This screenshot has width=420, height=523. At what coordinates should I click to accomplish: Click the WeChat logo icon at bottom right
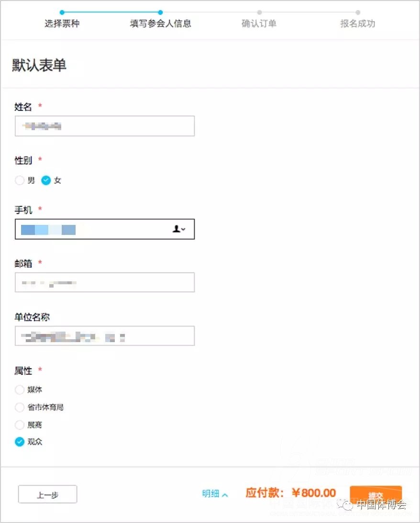coord(345,504)
